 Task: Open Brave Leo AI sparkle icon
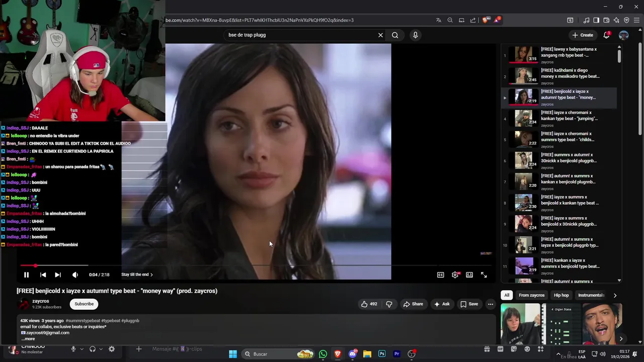click(616, 20)
